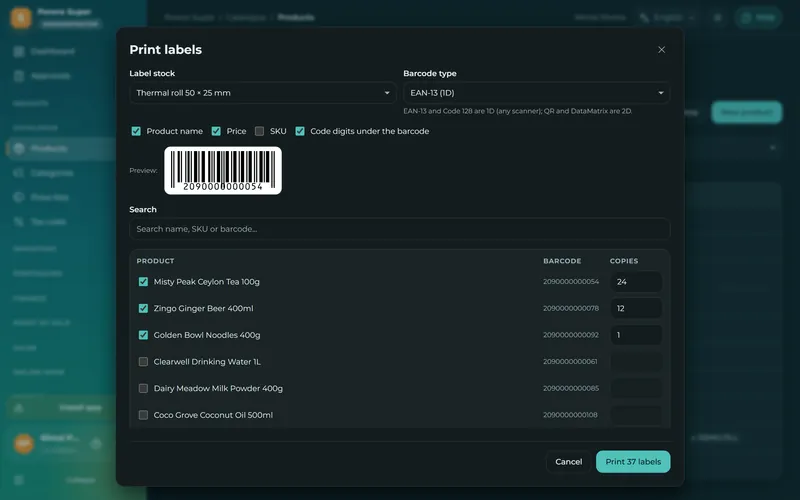Screen dimensions: 800x500
Task: Click Print 37 labels button
Action: [x=633, y=462]
